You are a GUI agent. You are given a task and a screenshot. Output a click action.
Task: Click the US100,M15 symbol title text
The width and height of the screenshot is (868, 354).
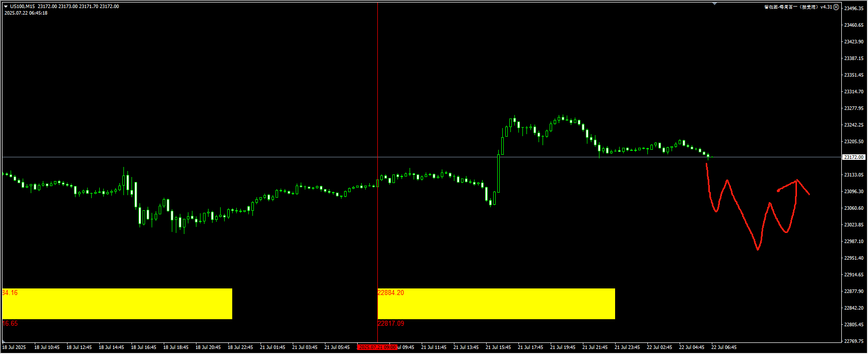click(x=23, y=7)
